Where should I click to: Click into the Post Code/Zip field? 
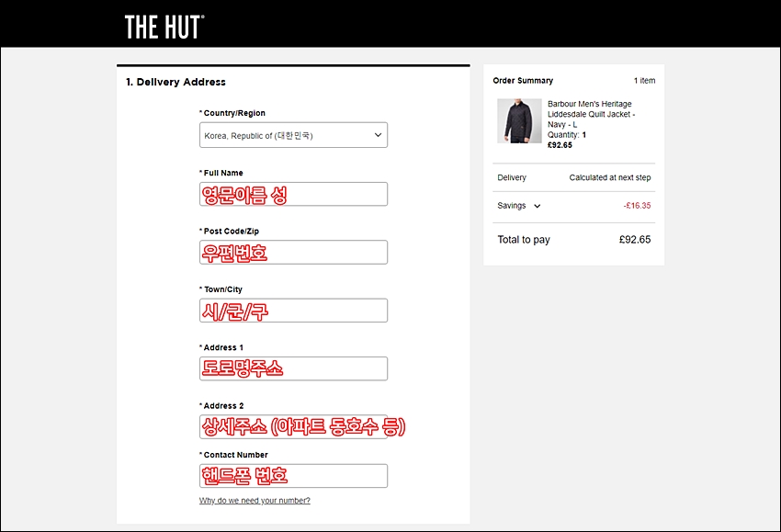point(293,252)
